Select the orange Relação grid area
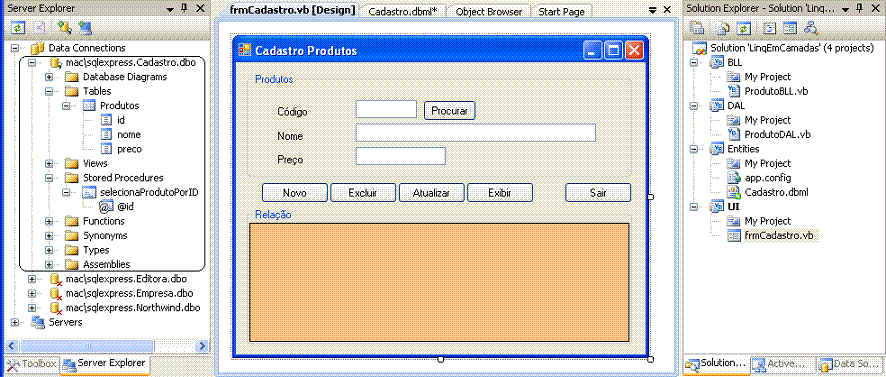The height and width of the screenshot is (377, 886). pos(439,283)
